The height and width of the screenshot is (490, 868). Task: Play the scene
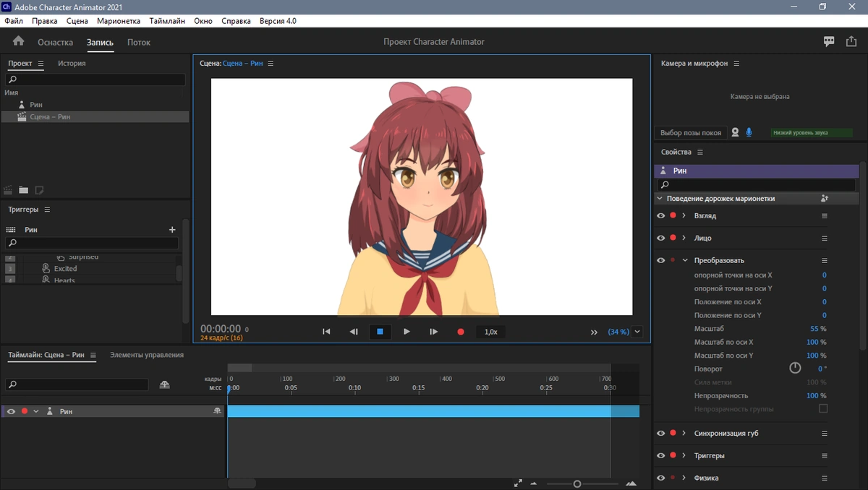coord(407,332)
